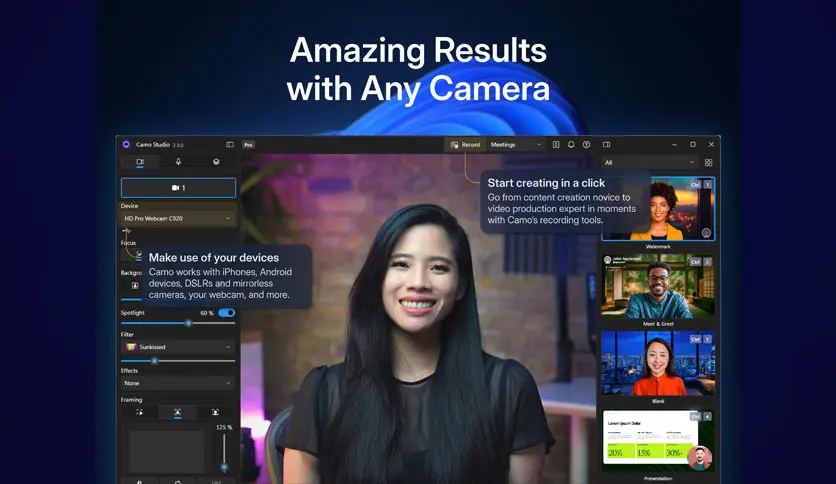Switch to the overlays layers tab

coord(216,162)
